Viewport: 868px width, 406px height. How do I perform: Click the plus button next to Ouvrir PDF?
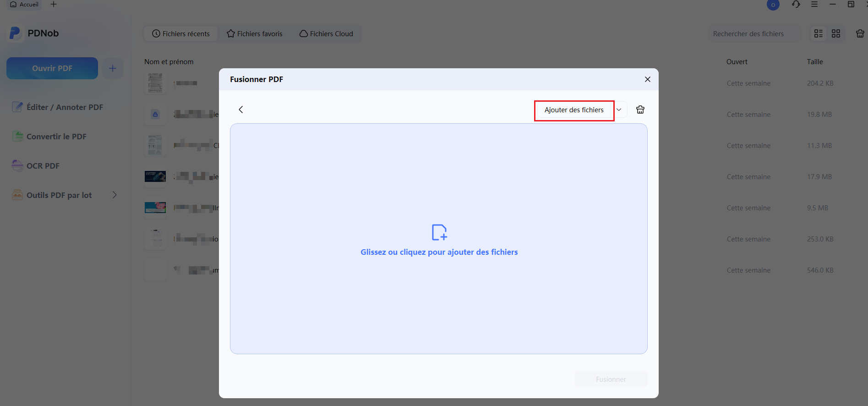coord(113,68)
